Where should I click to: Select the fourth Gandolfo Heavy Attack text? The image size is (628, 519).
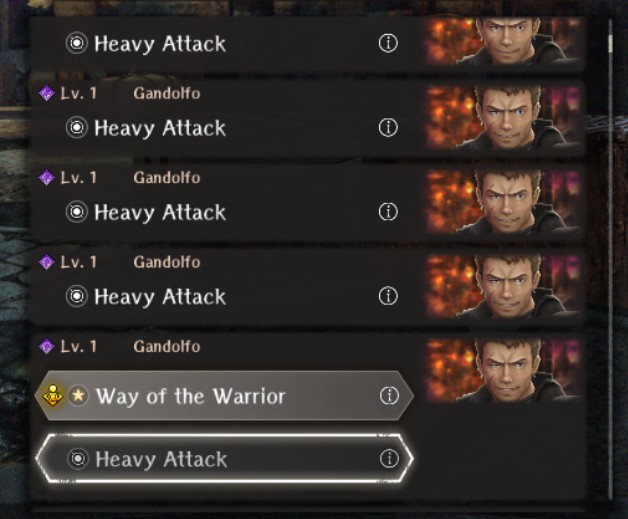tap(160, 297)
